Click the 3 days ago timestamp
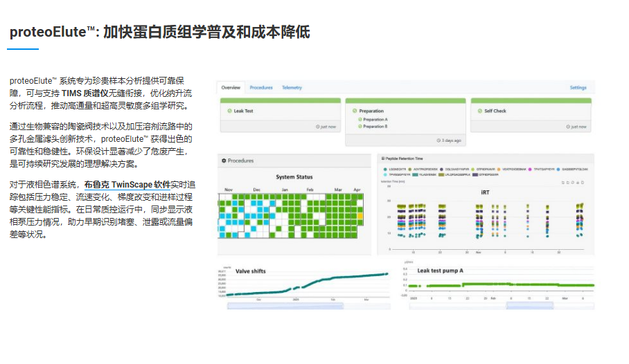Screen dimensions: 629x364 click(451, 140)
